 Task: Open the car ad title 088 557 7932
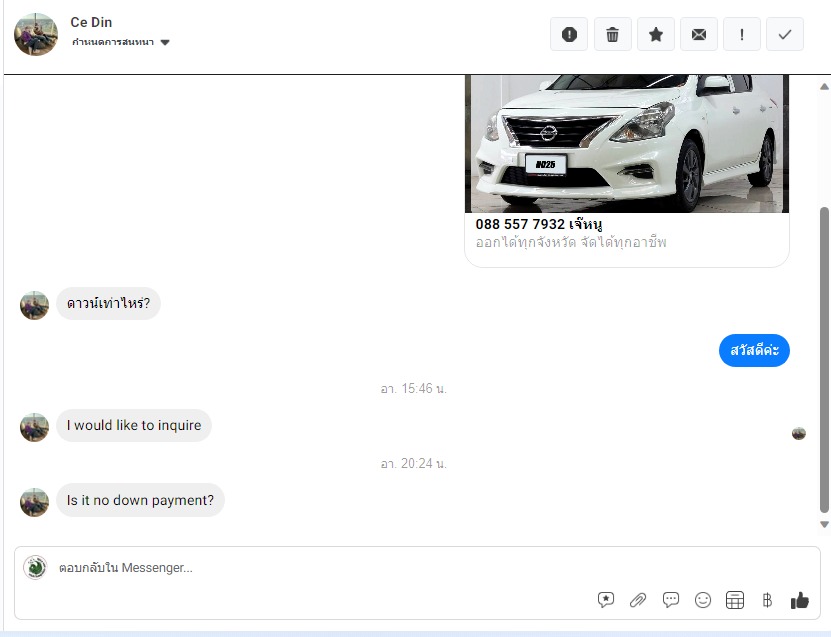pos(538,225)
